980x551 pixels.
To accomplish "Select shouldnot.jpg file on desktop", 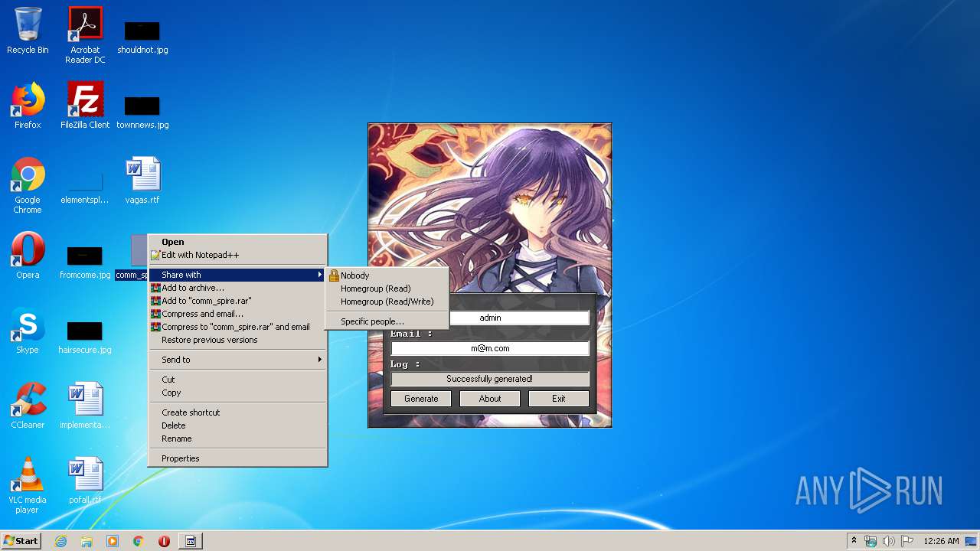I will pos(142,36).
